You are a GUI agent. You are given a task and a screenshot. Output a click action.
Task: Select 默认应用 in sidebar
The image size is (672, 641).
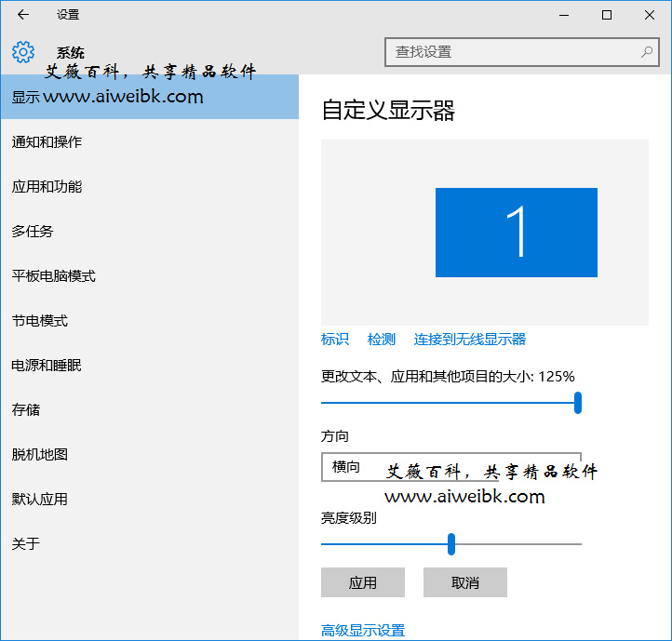[x=150, y=499]
